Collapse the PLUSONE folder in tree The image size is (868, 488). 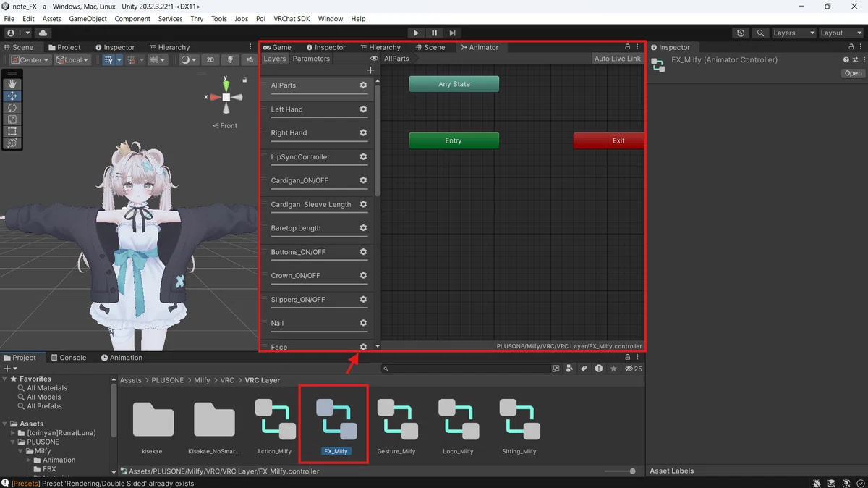pyautogui.click(x=14, y=442)
